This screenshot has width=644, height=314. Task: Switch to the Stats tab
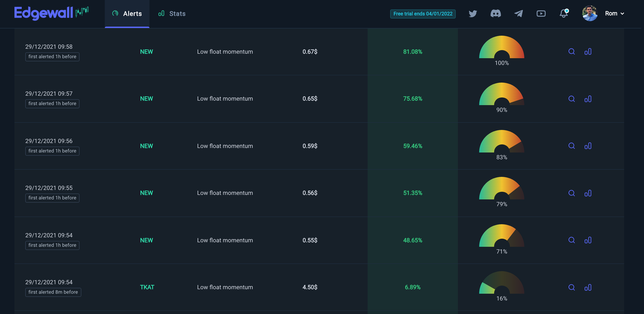(x=172, y=14)
